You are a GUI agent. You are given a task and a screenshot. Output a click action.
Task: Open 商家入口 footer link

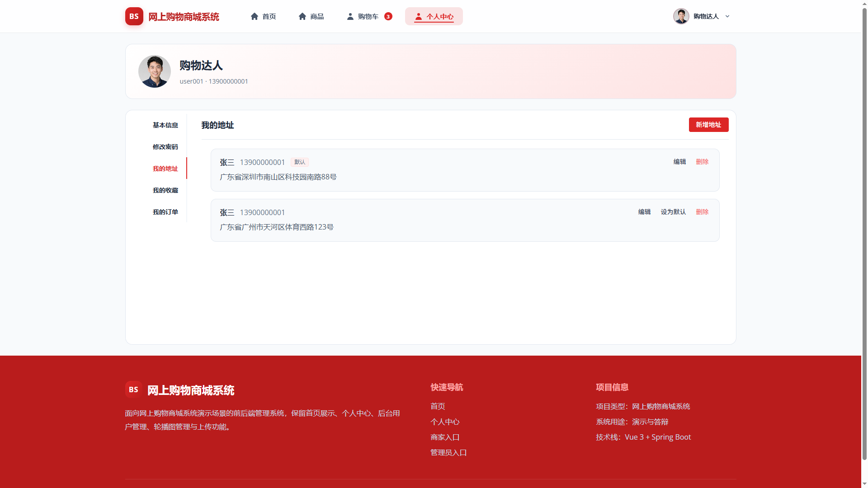445,437
